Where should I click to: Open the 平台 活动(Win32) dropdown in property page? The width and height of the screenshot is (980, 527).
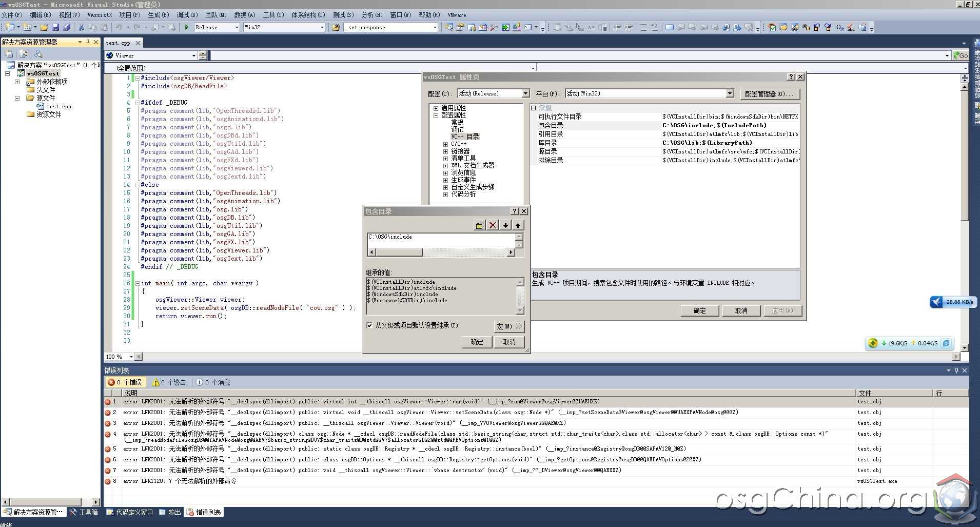pos(730,93)
